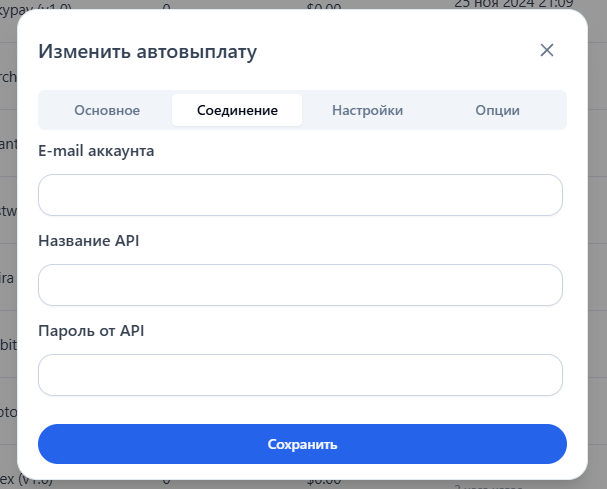
Task: Close the dialog with the X icon
Action: click(x=546, y=50)
